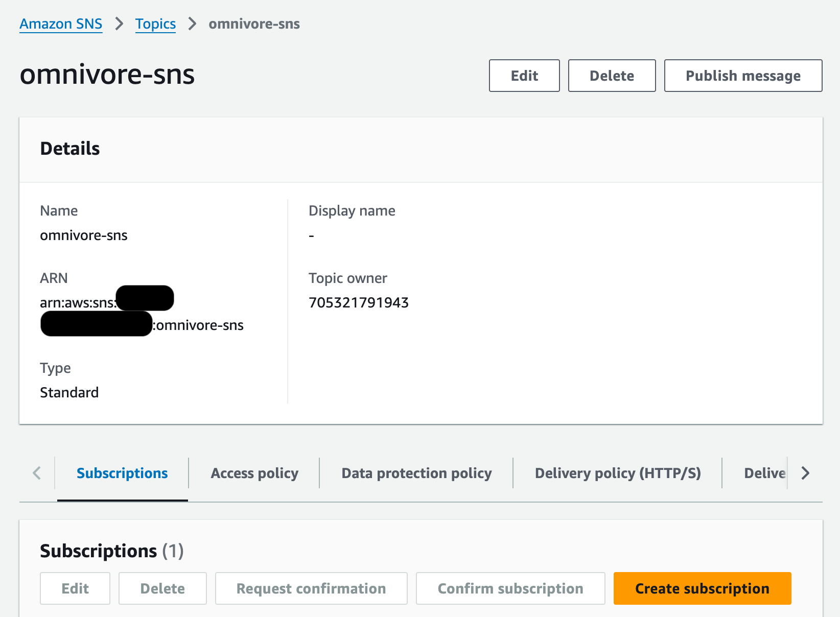The image size is (840, 617).
Task: Select the Data protection policy tab
Action: (416, 473)
